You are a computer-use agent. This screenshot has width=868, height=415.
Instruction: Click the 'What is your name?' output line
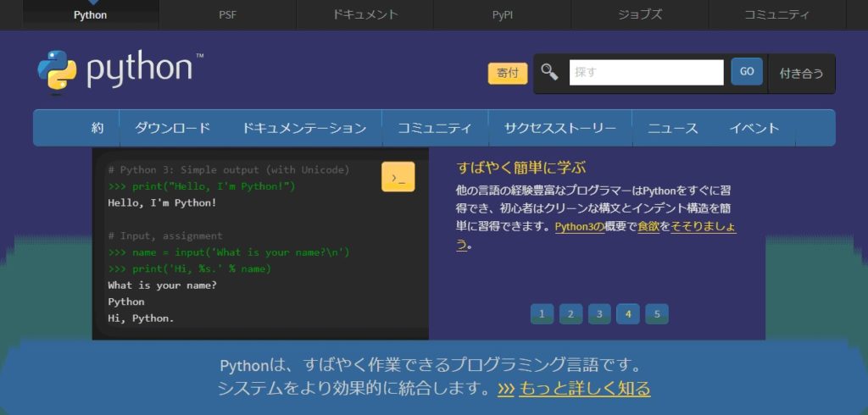(x=162, y=285)
